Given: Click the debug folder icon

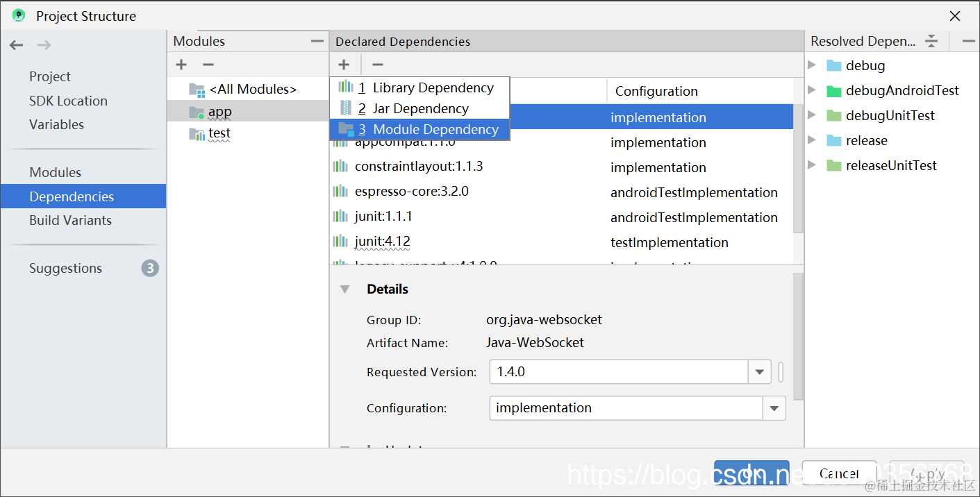Looking at the screenshot, I should click(834, 66).
